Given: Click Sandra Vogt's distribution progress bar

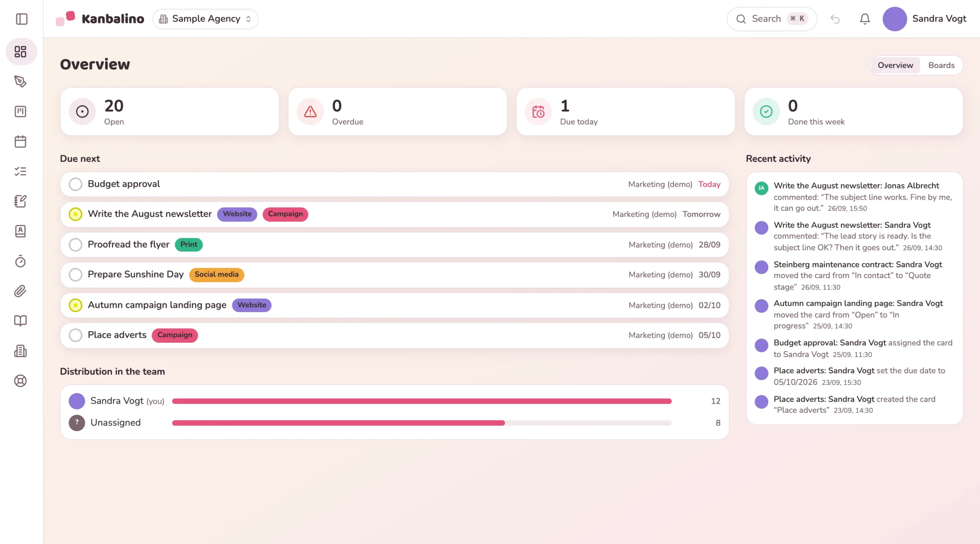Looking at the screenshot, I should tap(422, 401).
